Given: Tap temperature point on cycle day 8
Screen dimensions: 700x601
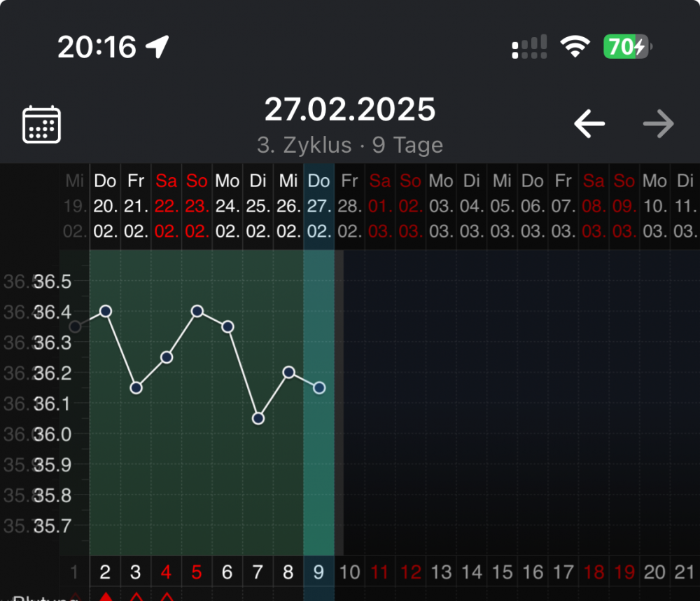Looking at the screenshot, I should (x=289, y=372).
